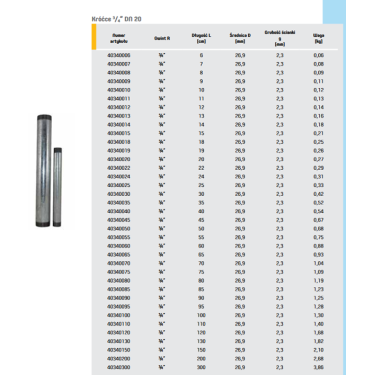The width and height of the screenshot is (375, 375).
Task: Click weight value 0,21 for article 40340015
Action: [319, 133]
